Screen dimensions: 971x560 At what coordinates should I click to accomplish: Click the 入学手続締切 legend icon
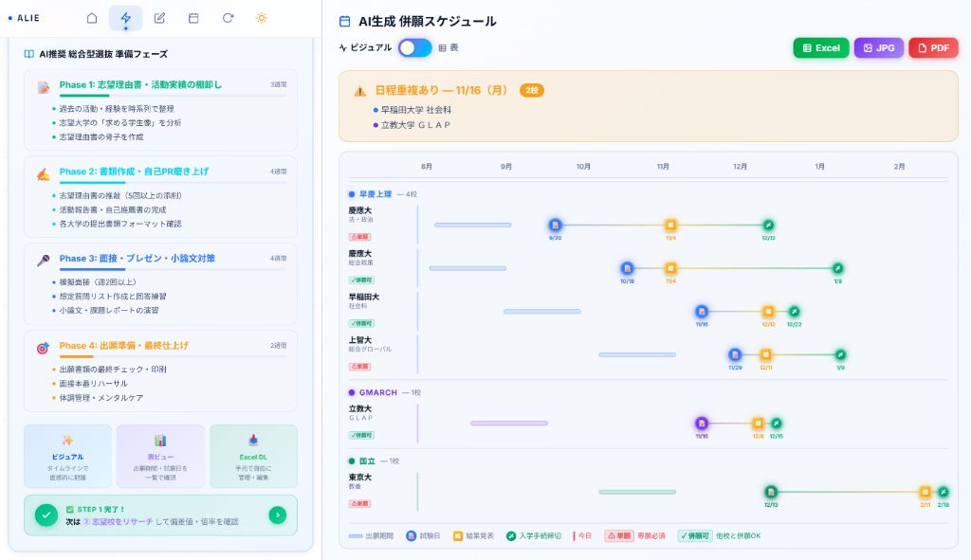pos(511,536)
